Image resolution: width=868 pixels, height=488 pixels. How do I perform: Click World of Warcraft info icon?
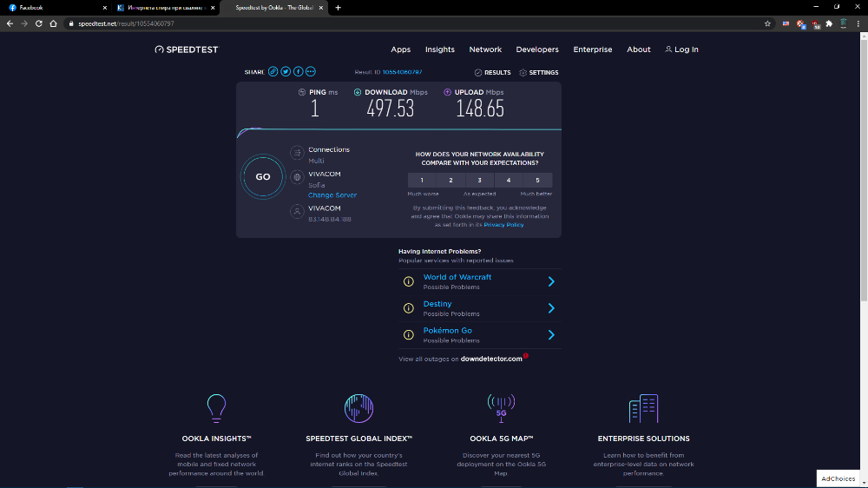tap(409, 281)
